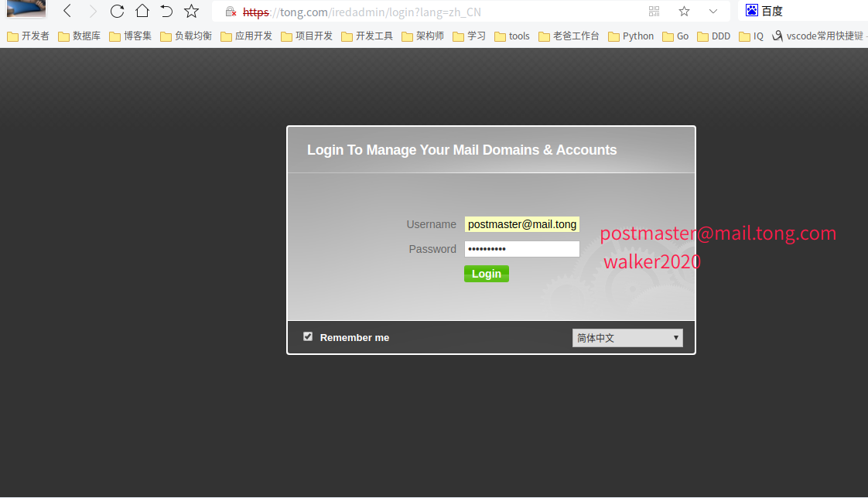Uncheck the Remember me checkbox

click(x=308, y=336)
